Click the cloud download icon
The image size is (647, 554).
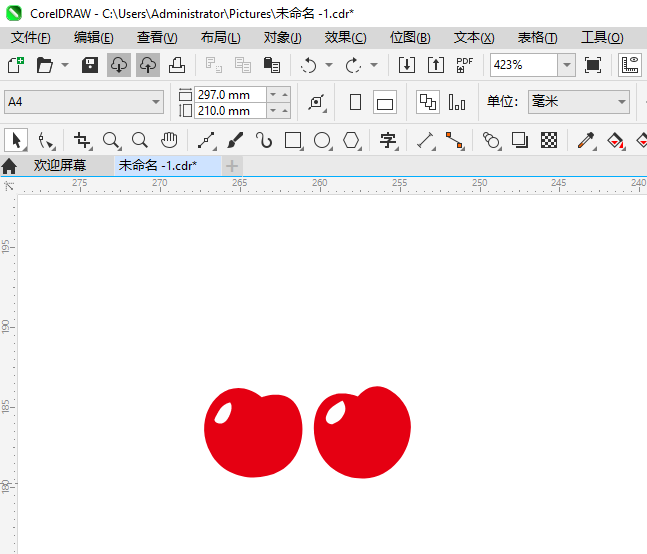[119, 65]
